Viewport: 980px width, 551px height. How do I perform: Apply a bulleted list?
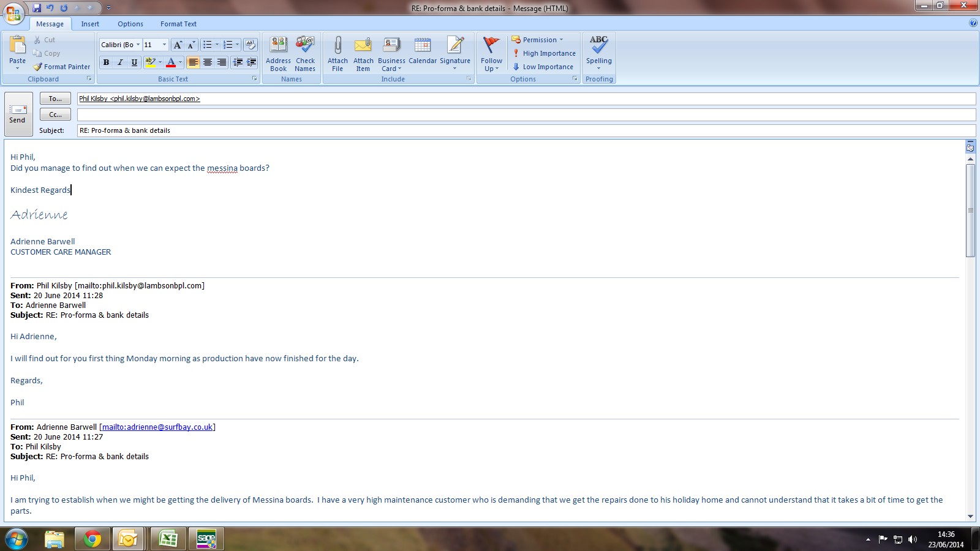click(x=207, y=45)
